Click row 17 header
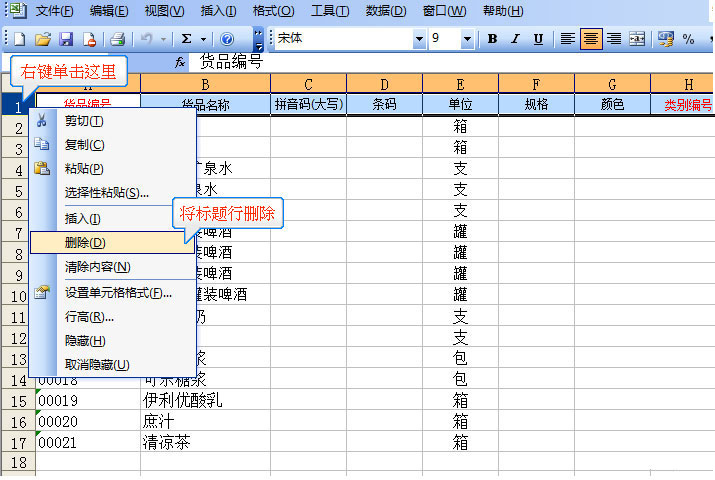This screenshot has width=715, height=480. click(x=17, y=442)
